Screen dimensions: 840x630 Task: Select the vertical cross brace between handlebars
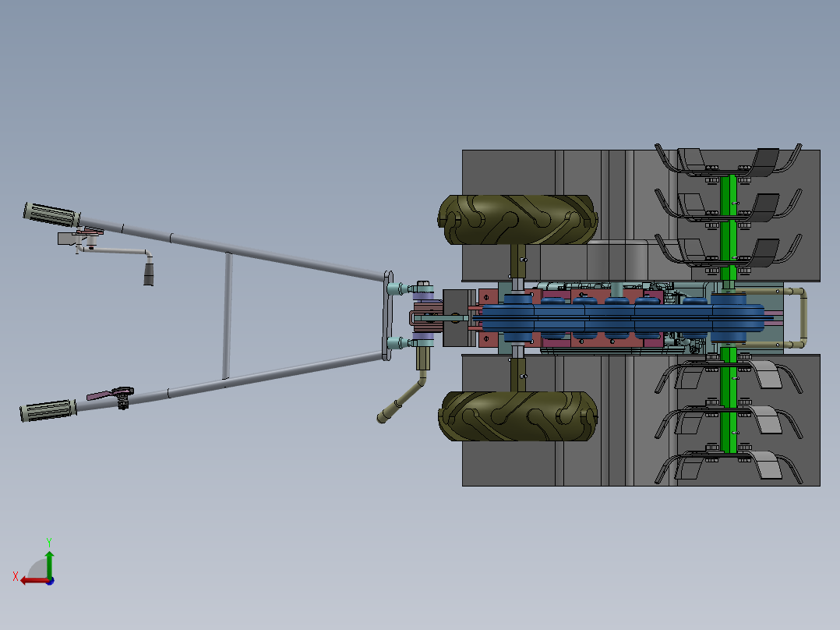click(x=228, y=317)
